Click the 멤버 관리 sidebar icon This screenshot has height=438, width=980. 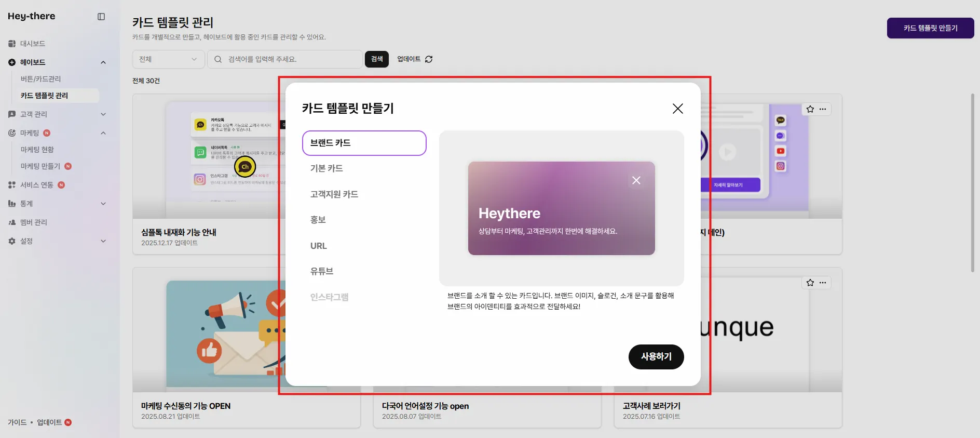click(x=12, y=222)
